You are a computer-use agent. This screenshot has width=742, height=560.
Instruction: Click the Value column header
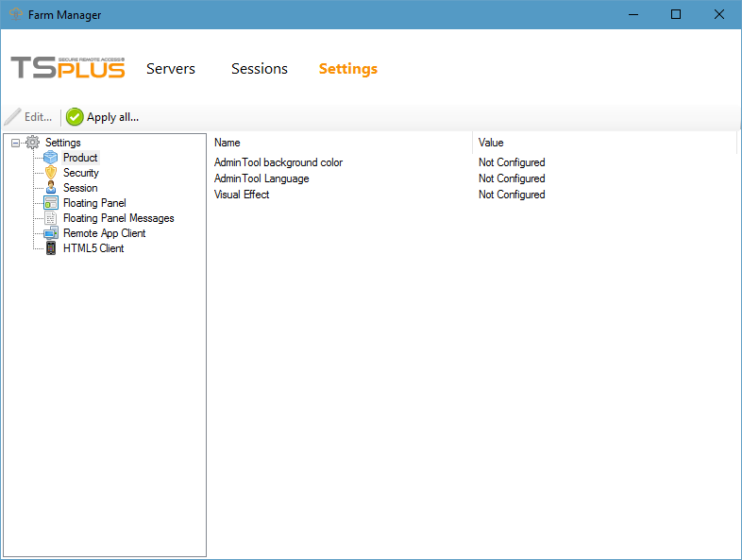click(604, 143)
